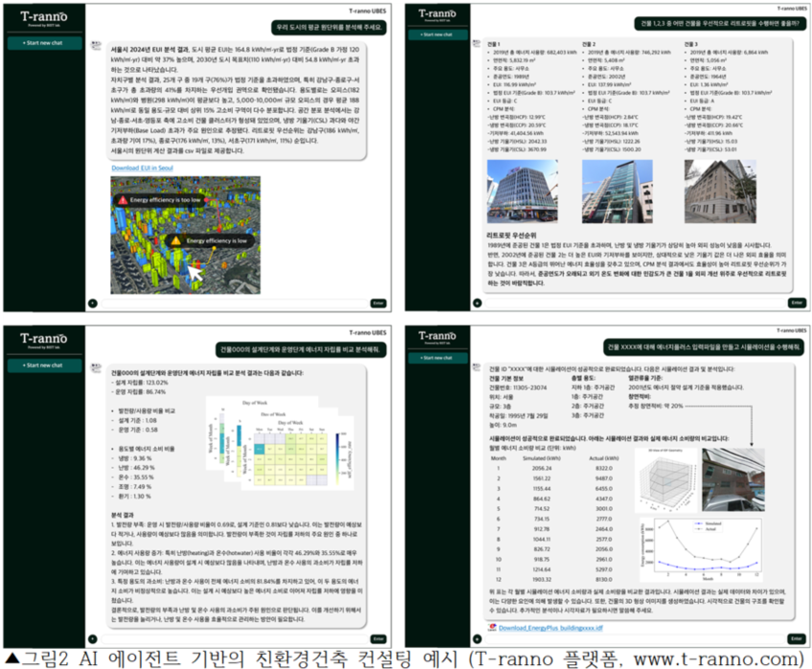Focus the message input in the Seoul EUI chat
This screenshot has width=812, height=669.
pyautogui.click(x=234, y=303)
